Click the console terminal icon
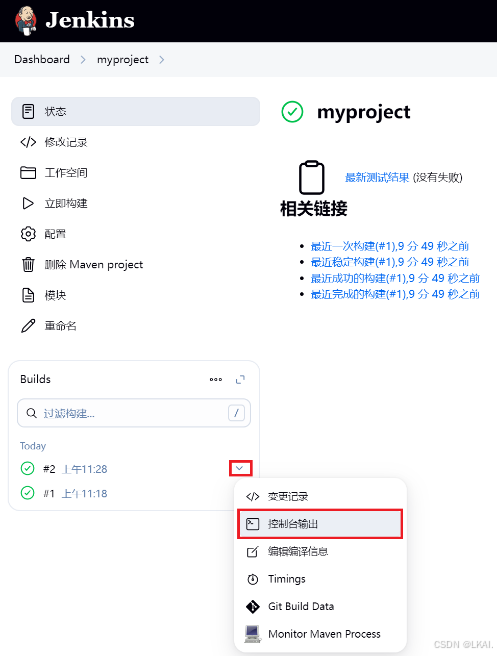 pos(253,524)
